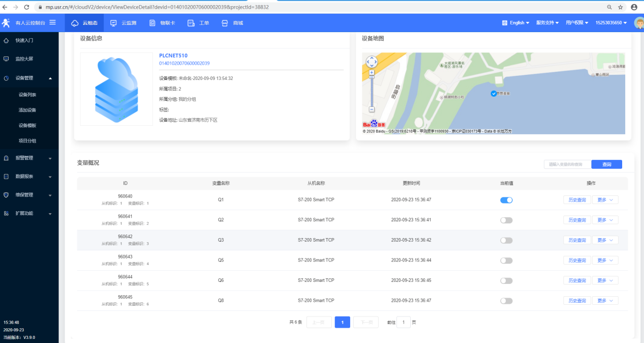Focus the variable name search field
This screenshot has height=343, width=644.
567,164
